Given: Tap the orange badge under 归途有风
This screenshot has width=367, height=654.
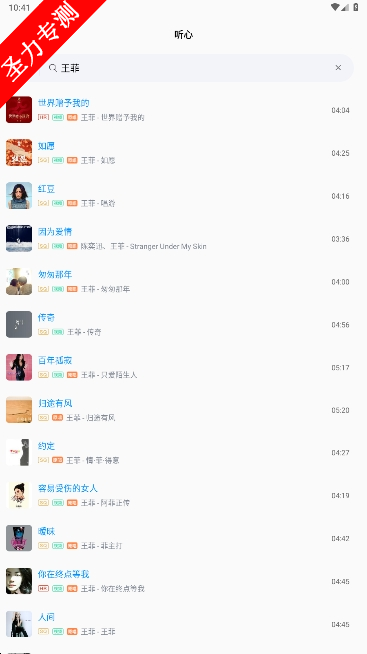Looking at the screenshot, I should (58, 418).
